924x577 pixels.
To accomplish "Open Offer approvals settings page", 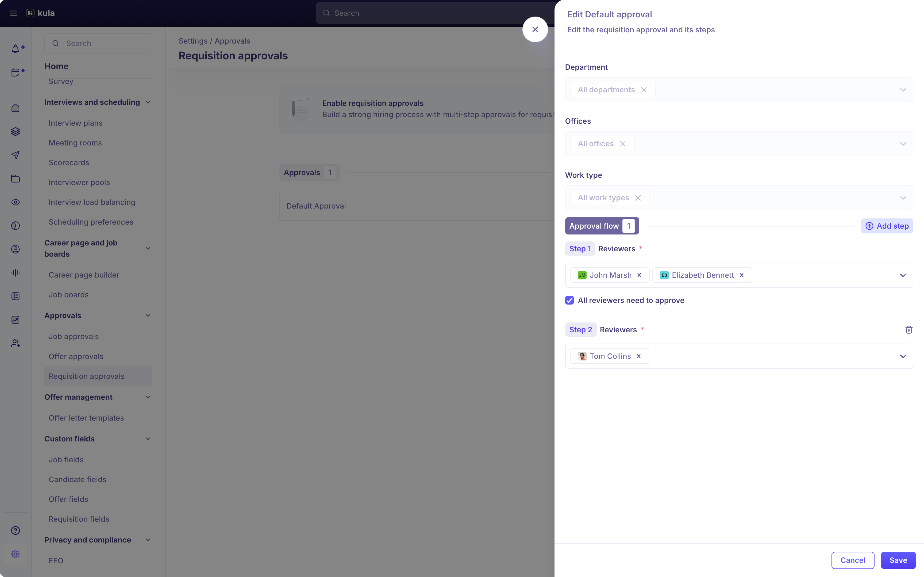I will point(76,356).
